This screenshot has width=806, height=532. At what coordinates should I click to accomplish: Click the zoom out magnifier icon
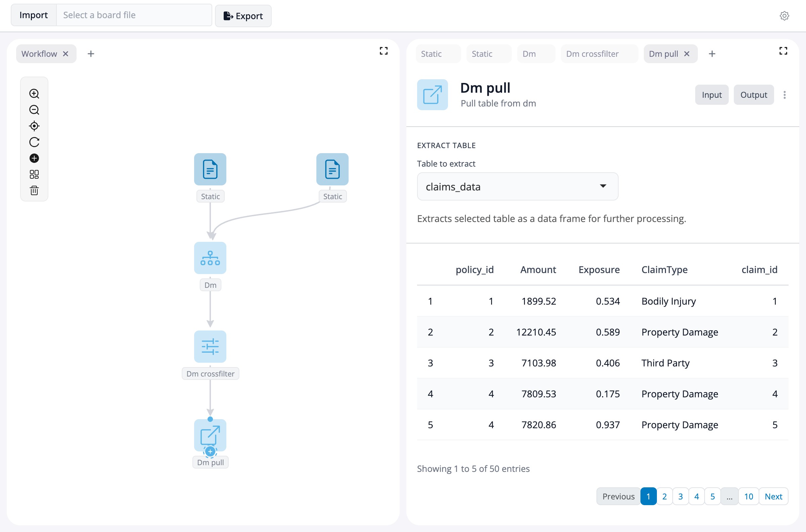pyautogui.click(x=34, y=110)
